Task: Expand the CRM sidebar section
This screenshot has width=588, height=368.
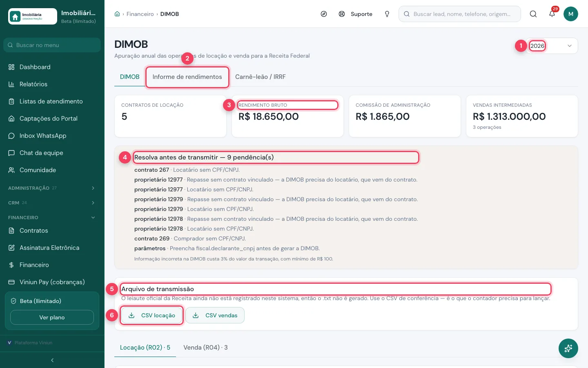Action: pyautogui.click(x=52, y=203)
